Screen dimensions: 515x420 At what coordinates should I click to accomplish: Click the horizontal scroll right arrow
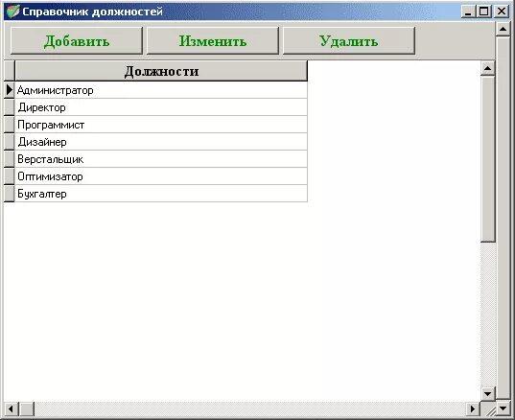click(473, 408)
